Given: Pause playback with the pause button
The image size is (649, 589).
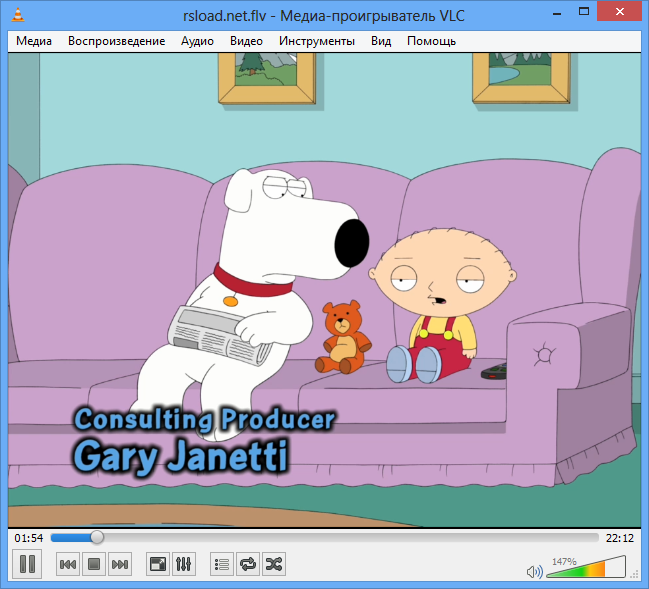Looking at the screenshot, I should point(27,564).
